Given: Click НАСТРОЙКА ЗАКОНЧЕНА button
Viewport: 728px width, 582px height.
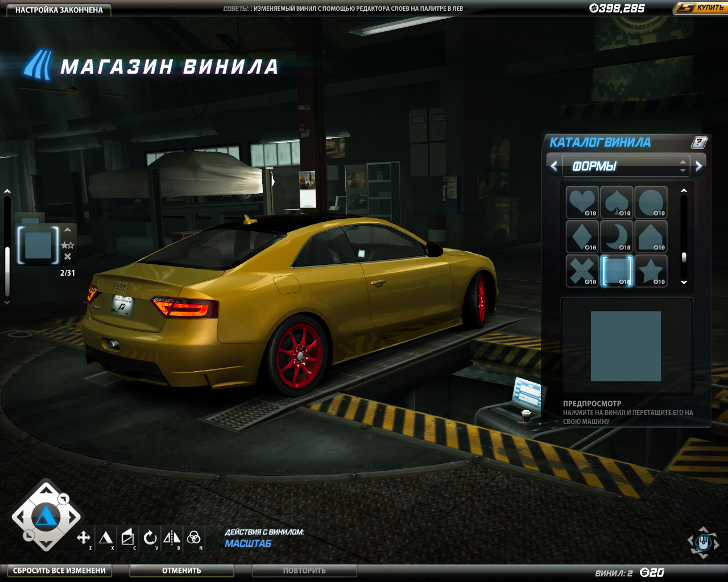Looking at the screenshot, I should tap(59, 10).
